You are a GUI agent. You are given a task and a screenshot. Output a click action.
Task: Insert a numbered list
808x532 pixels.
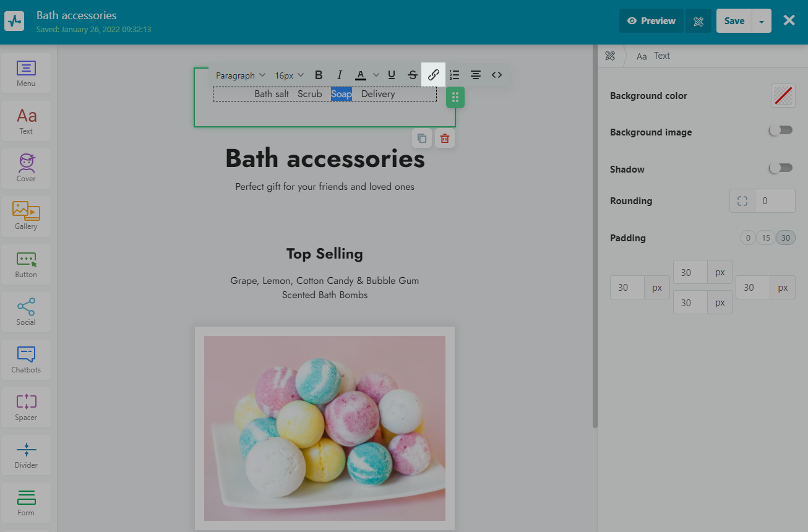[455, 75]
